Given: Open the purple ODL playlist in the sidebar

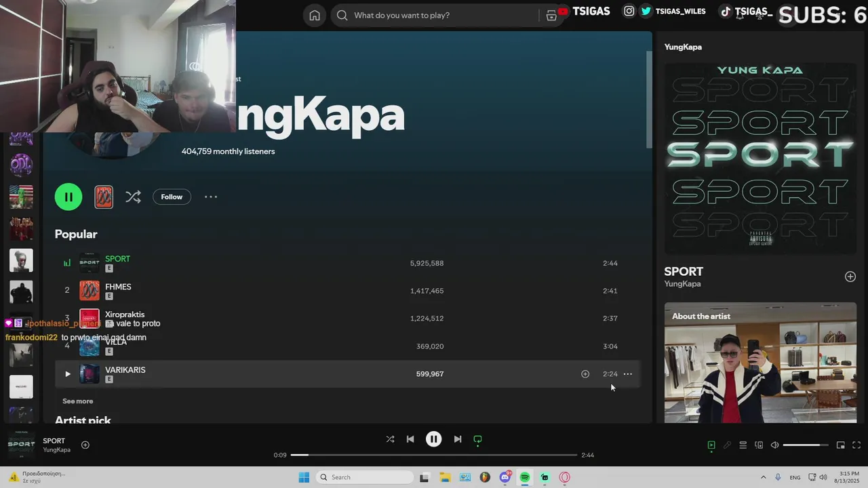Looking at the screenshot, I should [21, 165].
